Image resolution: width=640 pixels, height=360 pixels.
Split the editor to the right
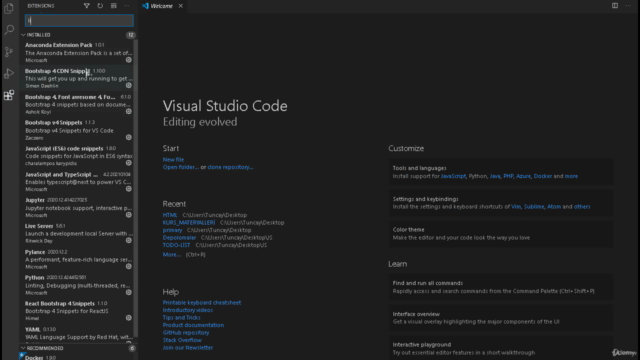[x=615, y=6]
